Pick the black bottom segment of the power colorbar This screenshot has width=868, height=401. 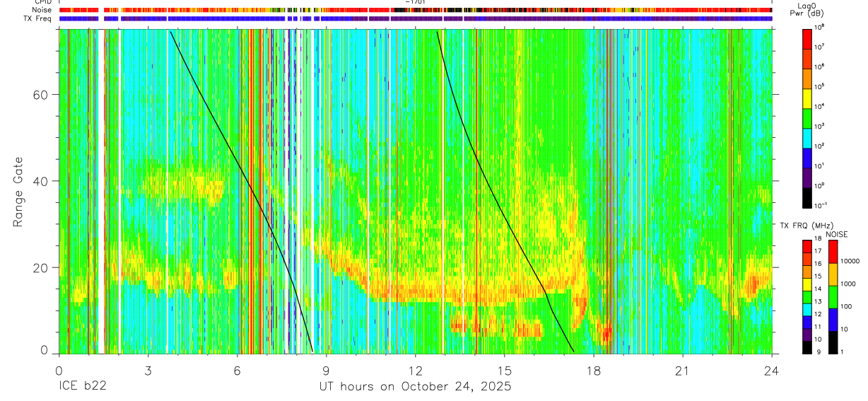807,197
